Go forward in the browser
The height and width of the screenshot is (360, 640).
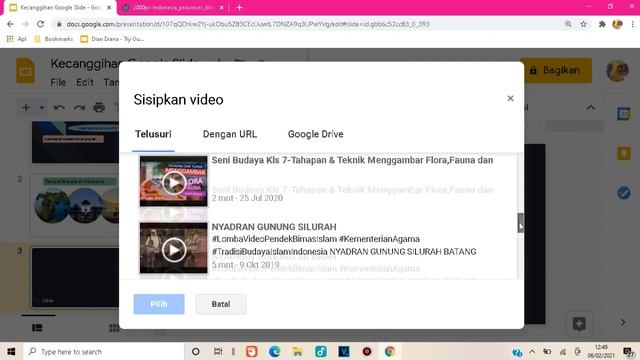point(25,24)
